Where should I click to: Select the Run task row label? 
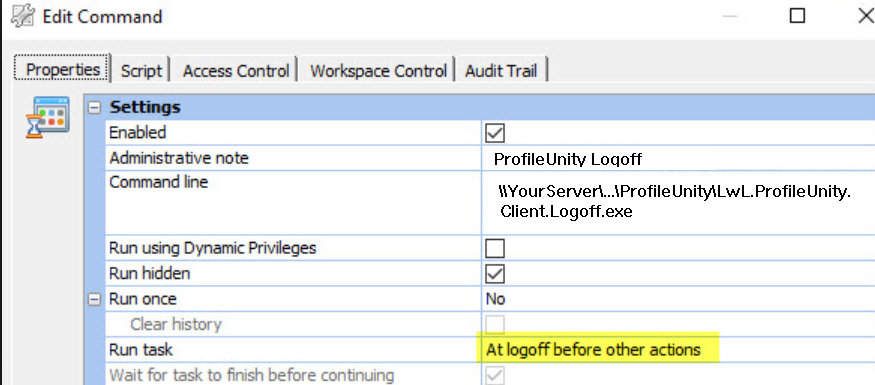tap(141, 350)
